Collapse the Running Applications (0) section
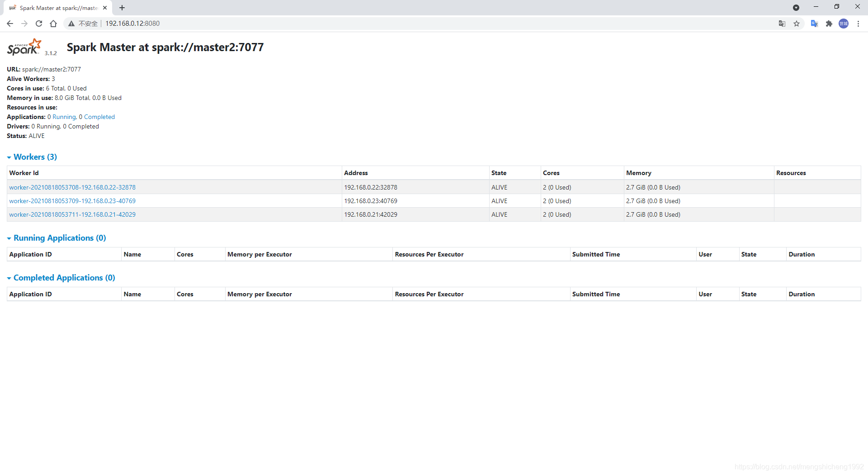This screenshot has width=868, height=475. [57, 238]
